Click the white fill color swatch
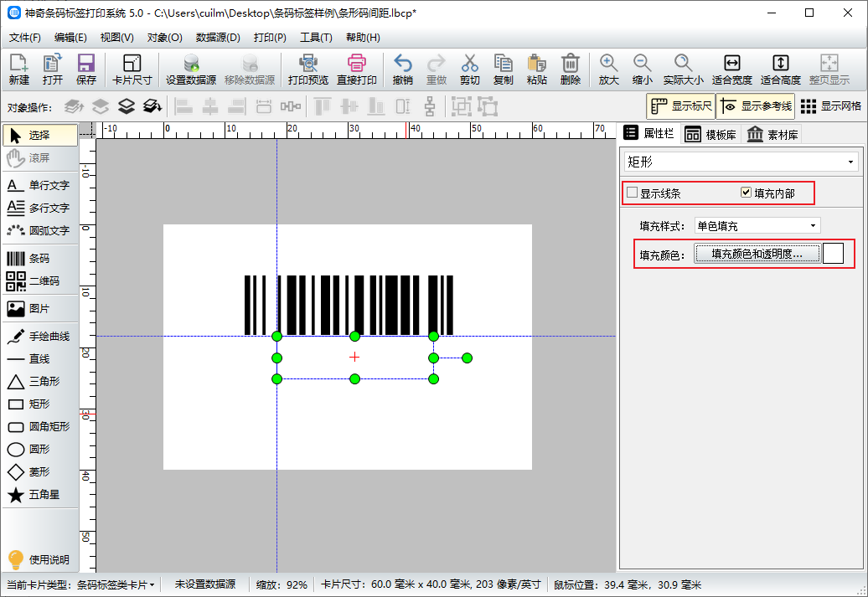 pos(833,254)
